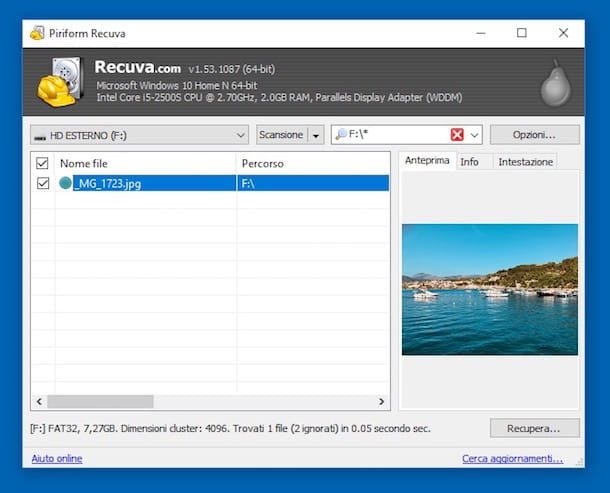Click the scrollbar right arrow
Viewport: 610px width, 493px height.
point(381,401)
